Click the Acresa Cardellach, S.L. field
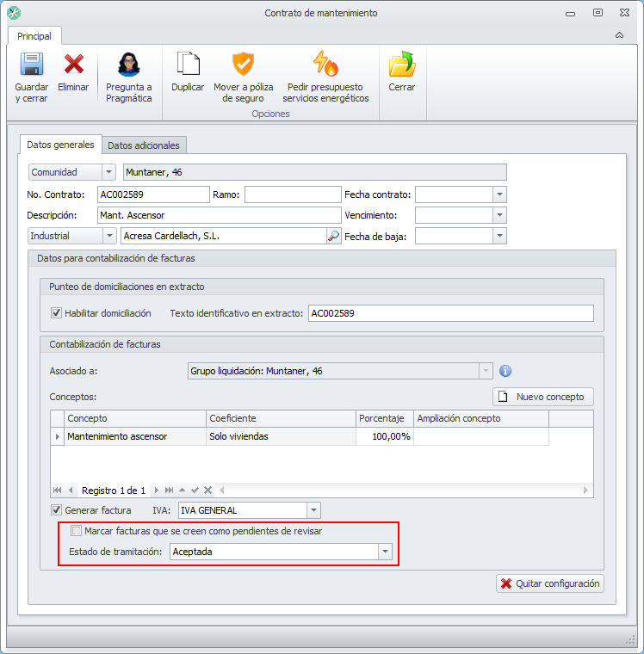Viewport: 644px width, 654px height. 224,236
